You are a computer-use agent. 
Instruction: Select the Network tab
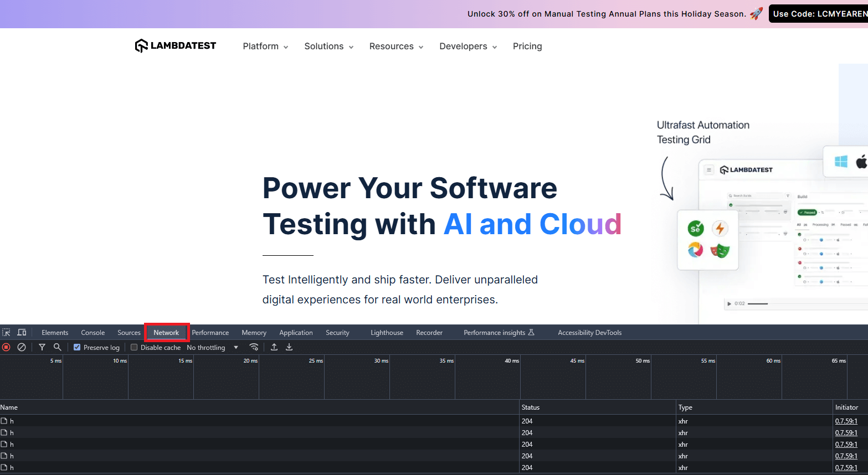[x=166, y=333]
